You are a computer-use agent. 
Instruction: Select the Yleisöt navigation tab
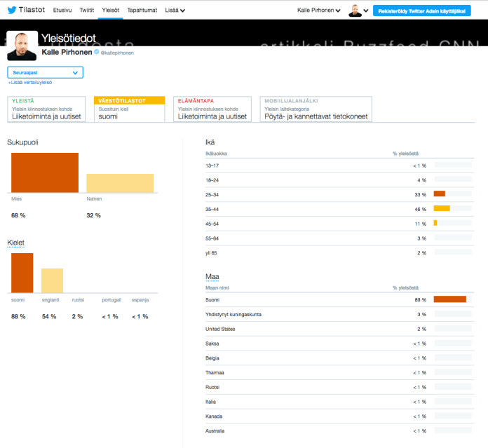pos(110,11)
